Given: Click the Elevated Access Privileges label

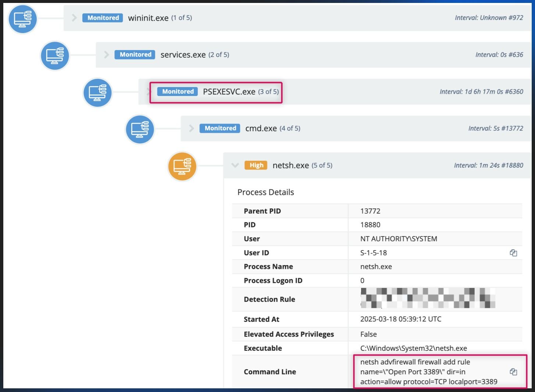Looking at the screenshot, I should [x=289, y=334].
